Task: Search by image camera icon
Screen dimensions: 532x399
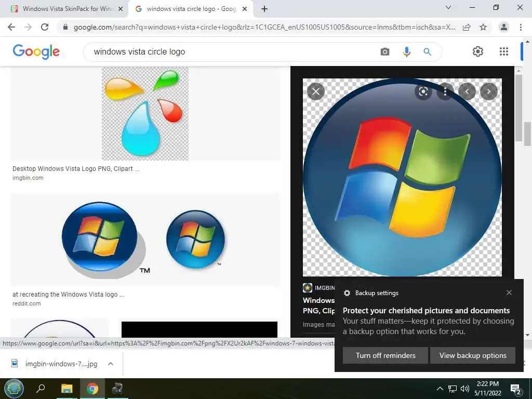Action: click(385, 52)
